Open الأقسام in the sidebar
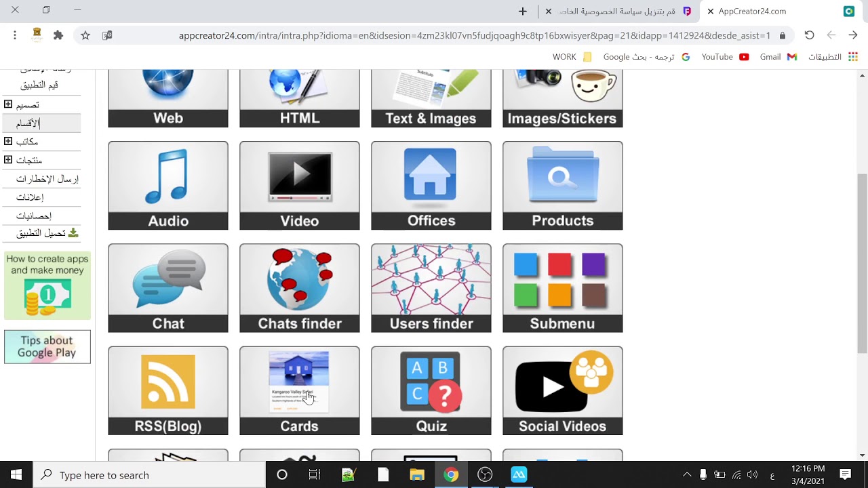 28,123
